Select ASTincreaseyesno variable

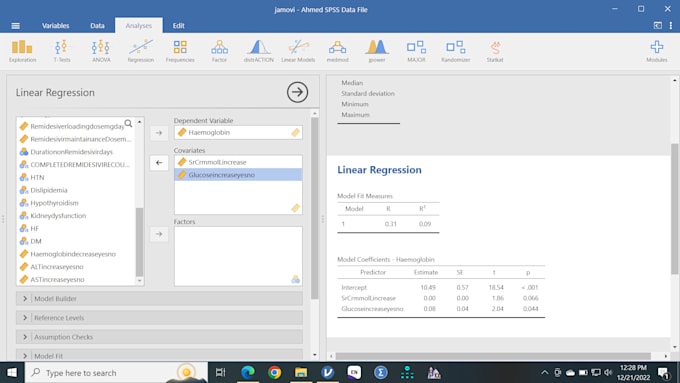[76, 279]
